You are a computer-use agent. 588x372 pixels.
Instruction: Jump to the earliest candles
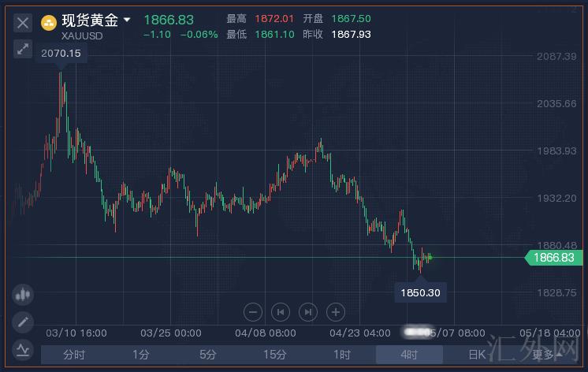[280, 311]
